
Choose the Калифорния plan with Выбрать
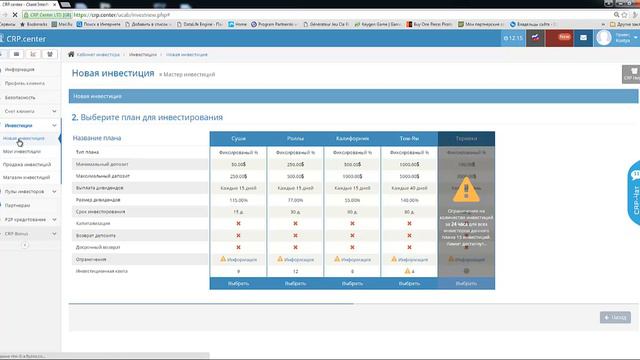[353, 283]
